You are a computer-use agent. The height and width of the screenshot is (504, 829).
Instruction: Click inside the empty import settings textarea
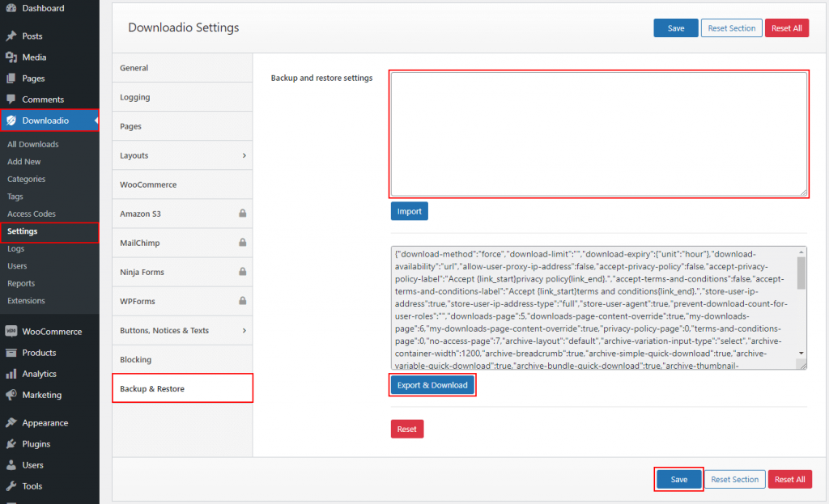599,134
